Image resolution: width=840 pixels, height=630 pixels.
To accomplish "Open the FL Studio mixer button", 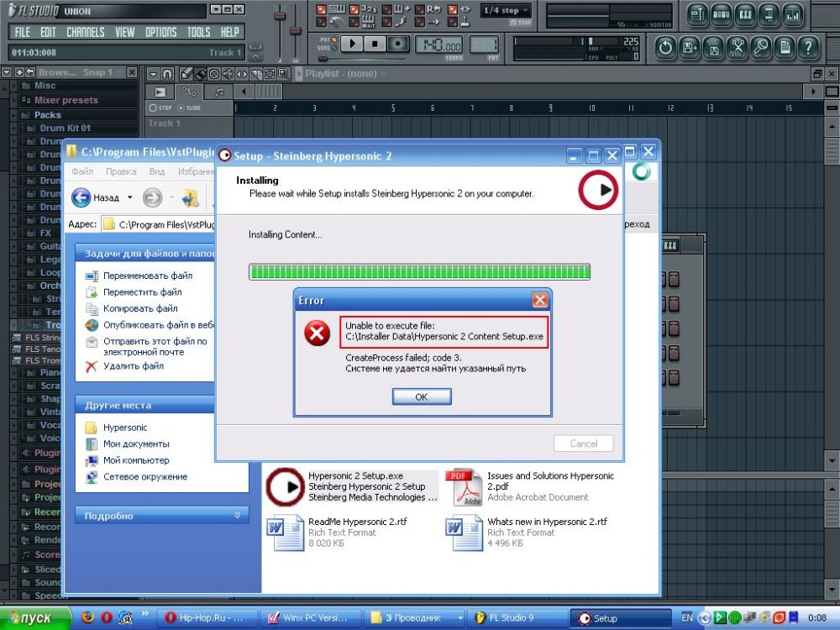I will 792,15.
